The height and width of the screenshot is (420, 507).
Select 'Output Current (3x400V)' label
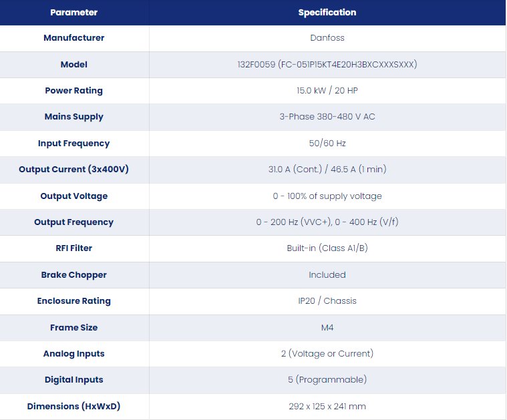[73, 169]
